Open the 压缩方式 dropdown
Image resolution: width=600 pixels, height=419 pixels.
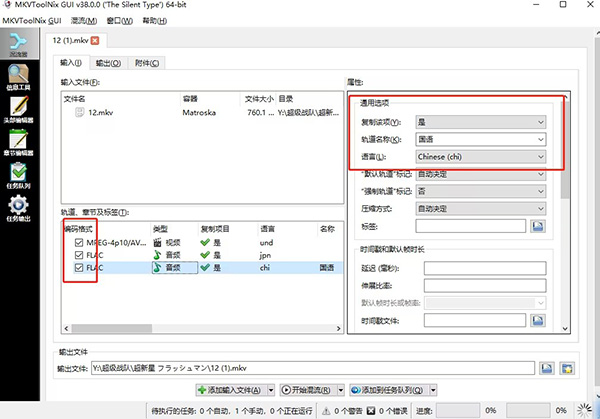[481, 209]
